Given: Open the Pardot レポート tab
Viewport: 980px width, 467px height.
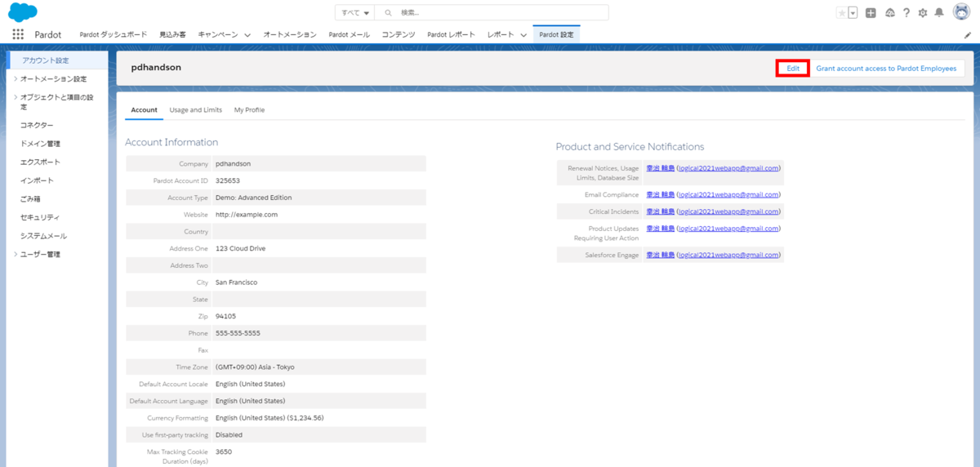Looking at the screenshot, I should point(451,35).
